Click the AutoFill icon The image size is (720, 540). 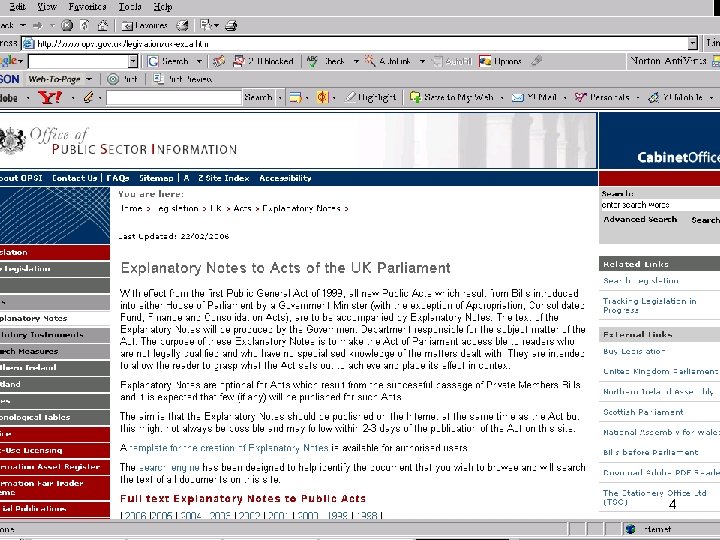click(438, 61)
